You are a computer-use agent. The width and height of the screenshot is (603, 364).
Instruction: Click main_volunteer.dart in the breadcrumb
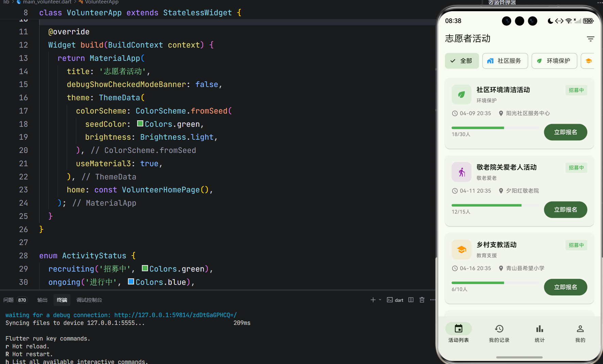(47, 2)
